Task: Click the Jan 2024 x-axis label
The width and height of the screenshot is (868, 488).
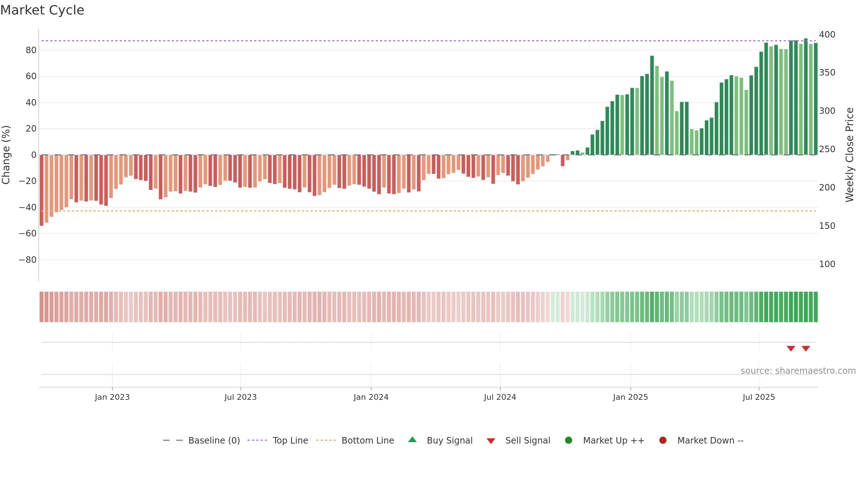Action: 371,397
